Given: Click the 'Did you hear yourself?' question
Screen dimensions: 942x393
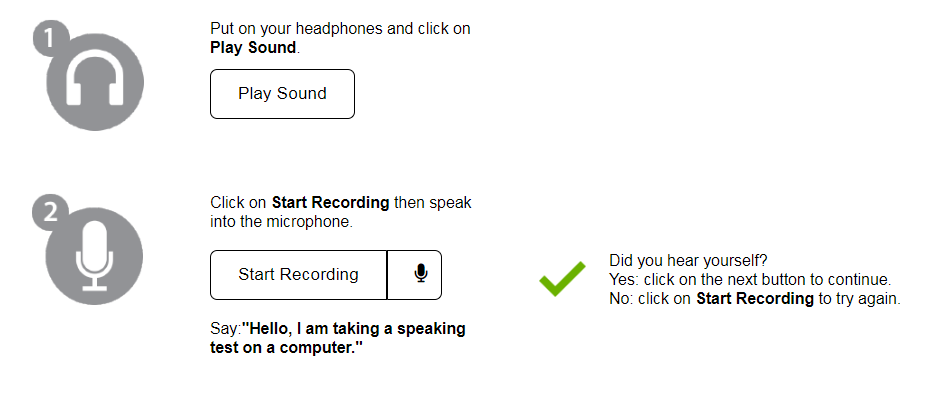Looking at the screenshot, I should 688,261.
